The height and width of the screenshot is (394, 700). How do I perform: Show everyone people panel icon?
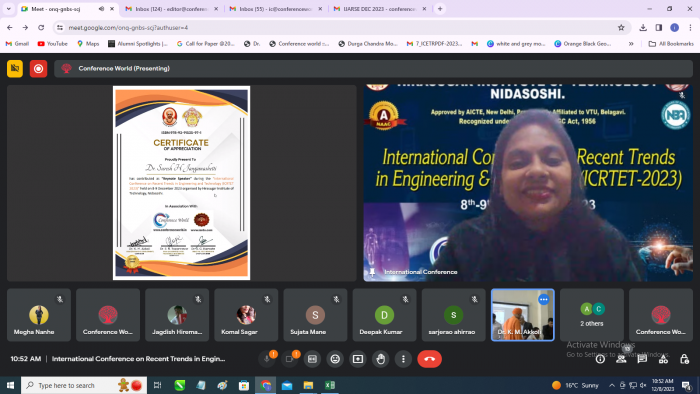click(x=621, y=359)
